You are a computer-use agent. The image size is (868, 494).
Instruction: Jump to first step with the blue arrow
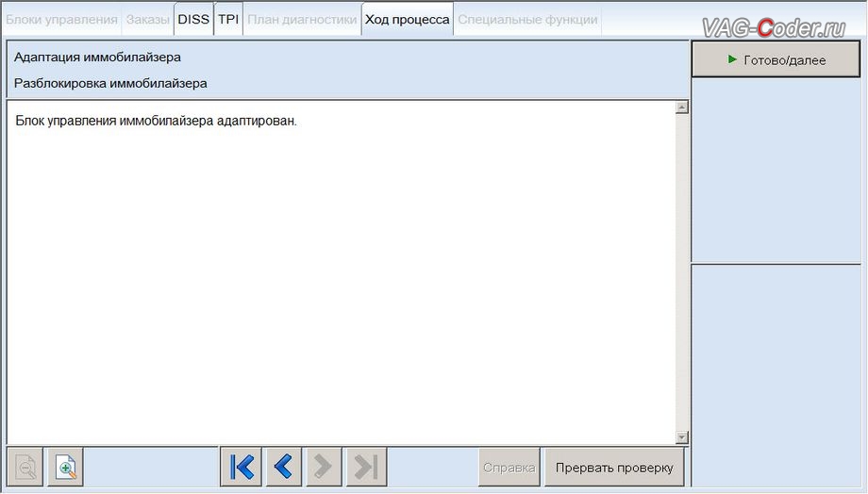point(241,467)
